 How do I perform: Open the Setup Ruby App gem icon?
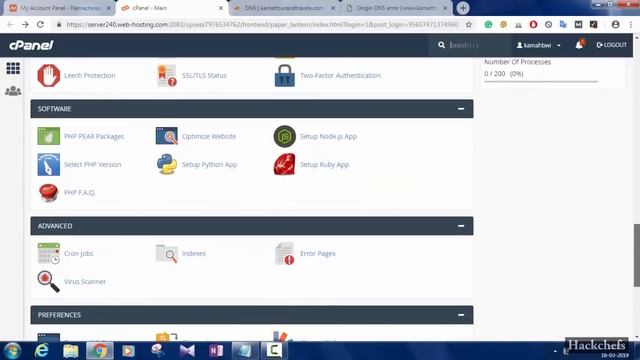click(284, 164)
